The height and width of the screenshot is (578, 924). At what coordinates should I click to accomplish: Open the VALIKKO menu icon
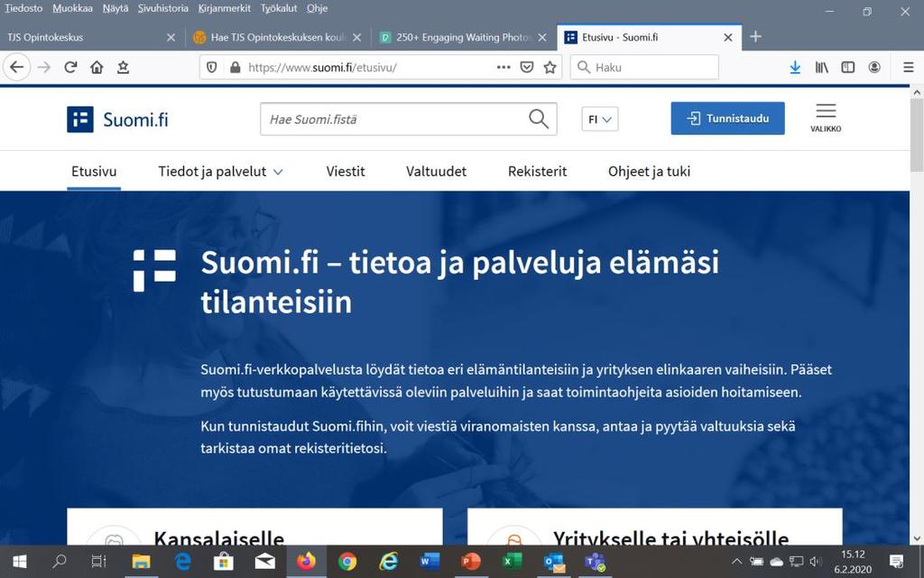coord(826,118)
